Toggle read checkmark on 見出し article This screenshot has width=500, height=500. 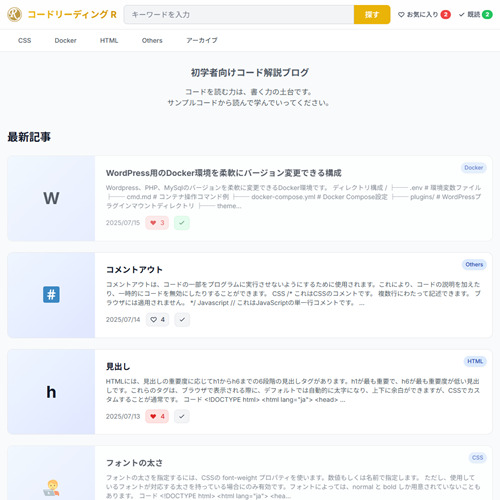point(182,416)
